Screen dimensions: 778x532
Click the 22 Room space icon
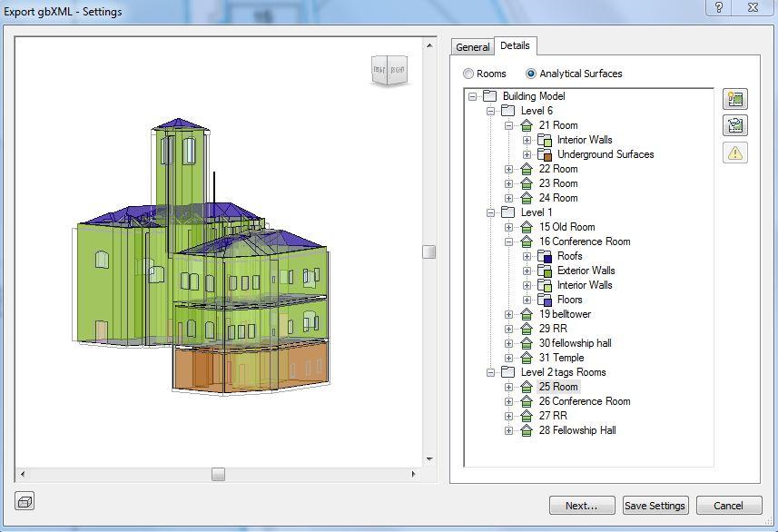[x=527, y=169]
